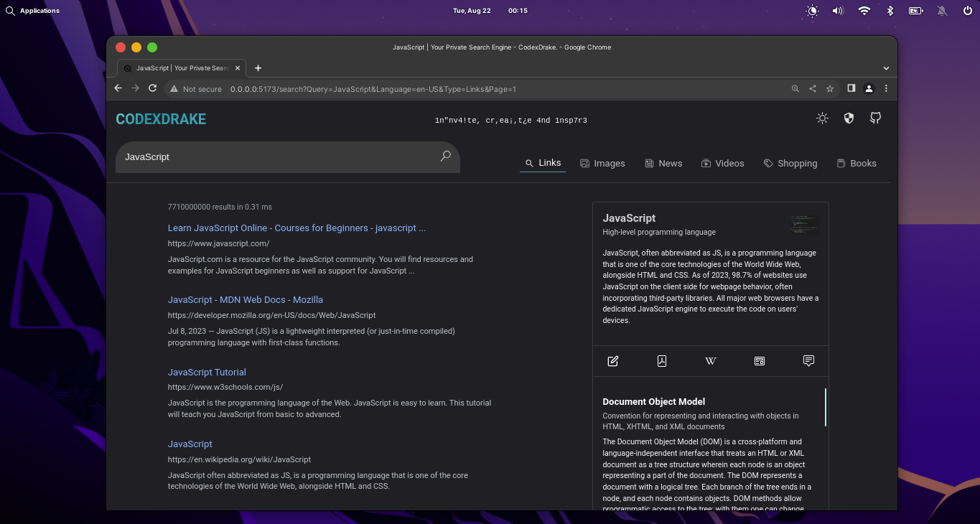This screenshot has height=524, width=980.
Task: Click the results count text
Action: point(220,207)
